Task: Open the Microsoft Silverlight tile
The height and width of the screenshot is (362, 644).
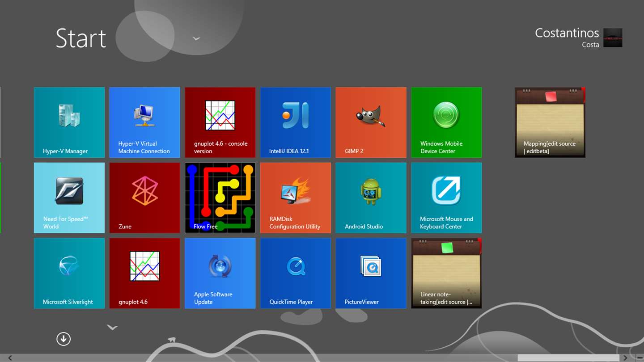Action: click(69, 273)
